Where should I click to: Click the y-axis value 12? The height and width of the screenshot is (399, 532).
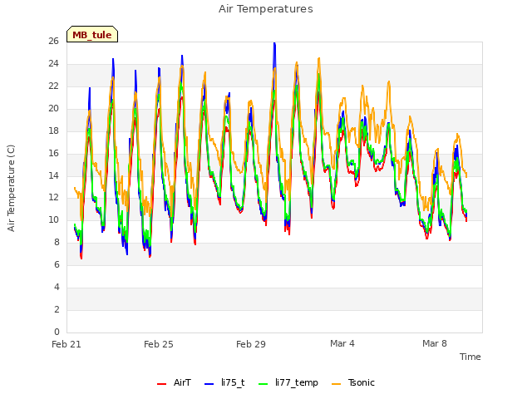coord(53,197)
